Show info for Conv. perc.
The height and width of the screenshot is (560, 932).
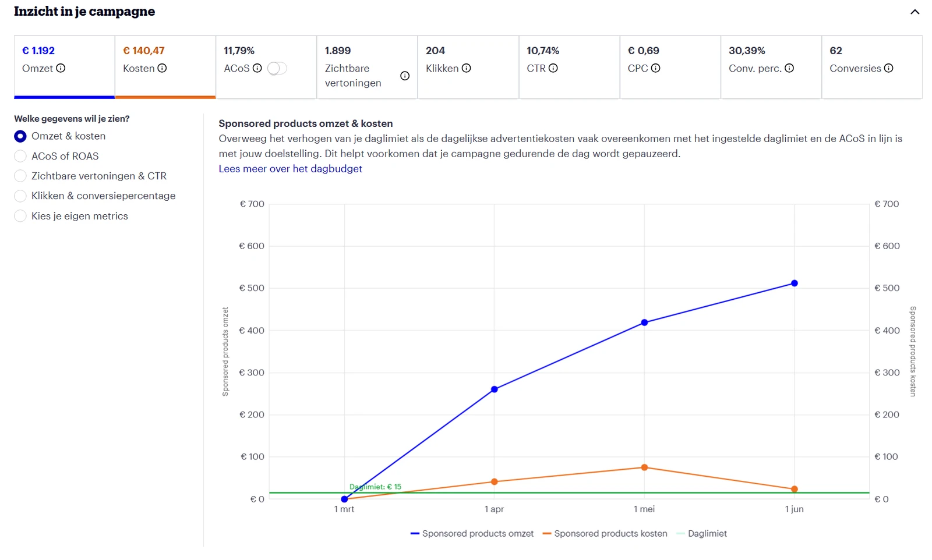[789, 68]
